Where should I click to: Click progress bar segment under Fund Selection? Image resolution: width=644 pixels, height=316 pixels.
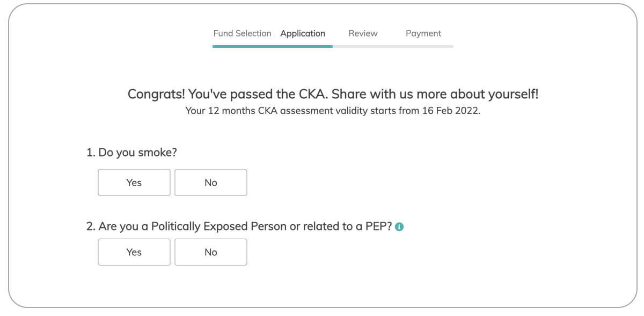pyautogui.click(x=242, y=46)
